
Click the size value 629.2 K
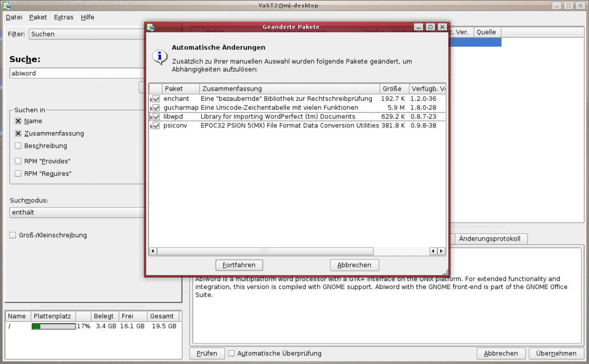coord(393,117)
